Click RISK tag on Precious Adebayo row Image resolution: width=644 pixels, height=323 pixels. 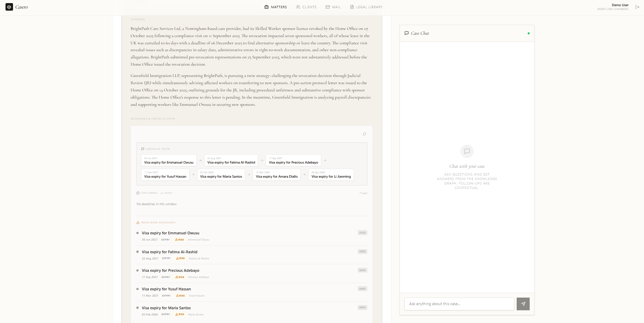click(x=180, y=277)
